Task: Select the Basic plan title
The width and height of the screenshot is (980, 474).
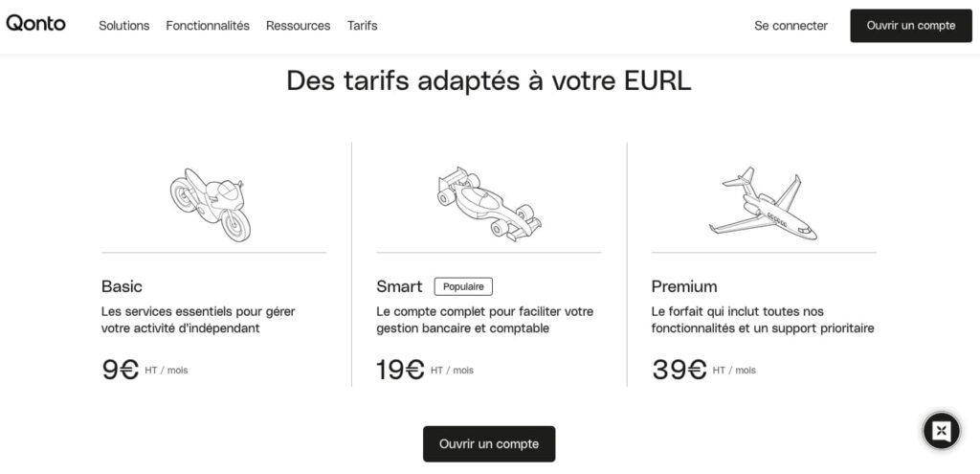Action: pyautogui.click(x=122, y=286)
